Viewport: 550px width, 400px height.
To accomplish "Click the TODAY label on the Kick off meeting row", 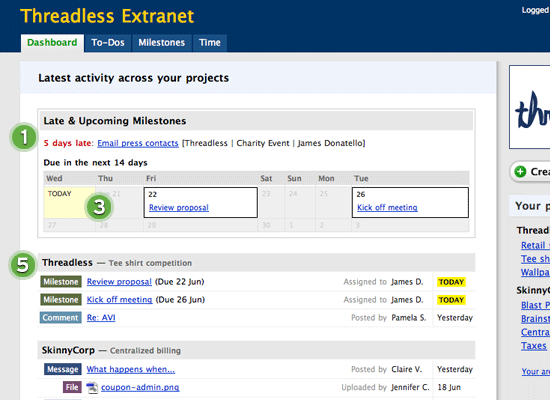I will pyautogui.click(x=451, y=300).
